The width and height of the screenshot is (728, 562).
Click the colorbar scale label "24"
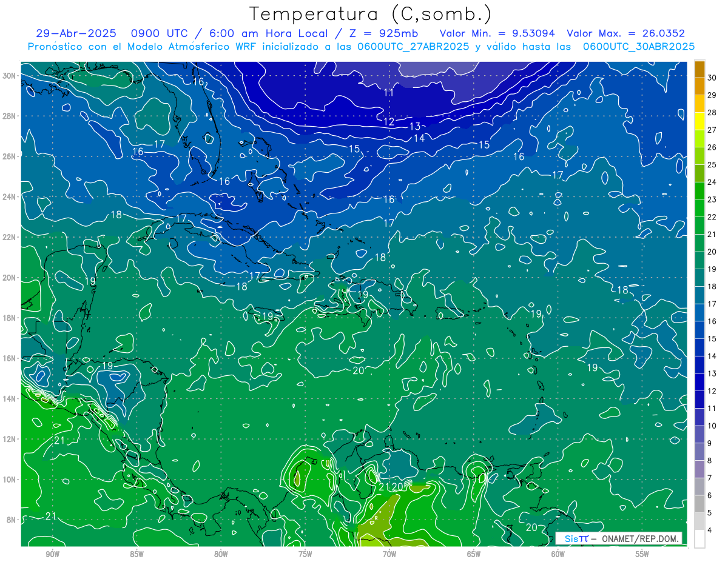tap(712, 182)
